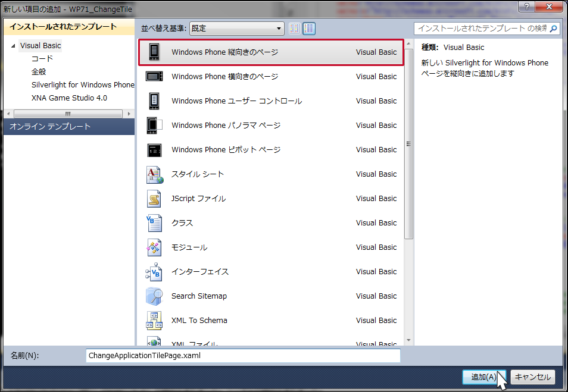The image size is (568, 392).
Task: Switch to medium icons list view
Action: click(309, 29)
